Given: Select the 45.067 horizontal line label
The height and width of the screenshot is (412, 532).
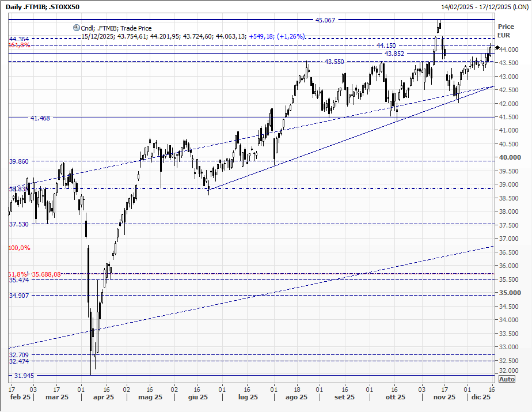Looking at the screenshot, I should tap(326, 20).
